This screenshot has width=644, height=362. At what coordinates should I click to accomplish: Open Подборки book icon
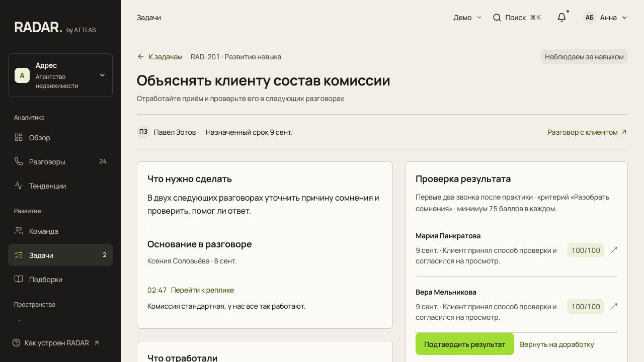(19, 279)
